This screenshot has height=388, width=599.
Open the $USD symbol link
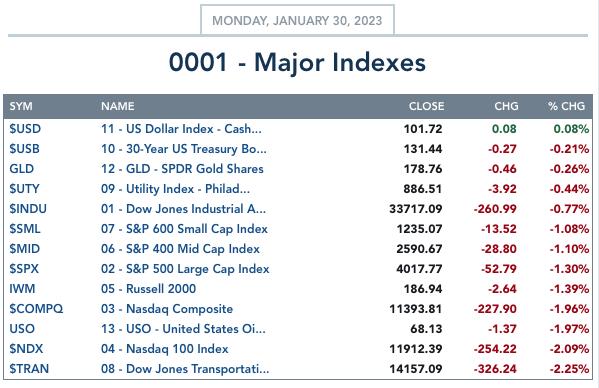pyautogui.click(x=25, y=129)
